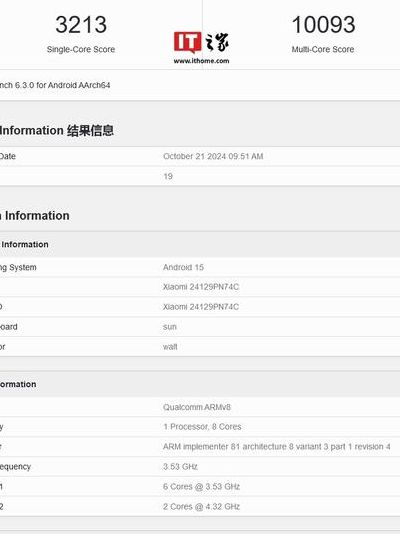Select the 3.53 GHz frequency value
This screenshot has width=400, height=534.
pos(180,467)
